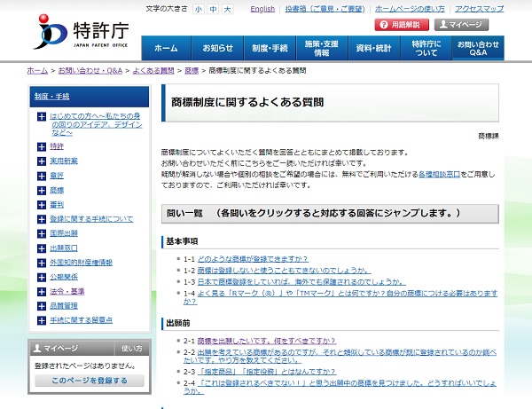Screen dimensions: 532x409
Task: Go to ホーム in the breadcrumb
Action: [37, 71]
